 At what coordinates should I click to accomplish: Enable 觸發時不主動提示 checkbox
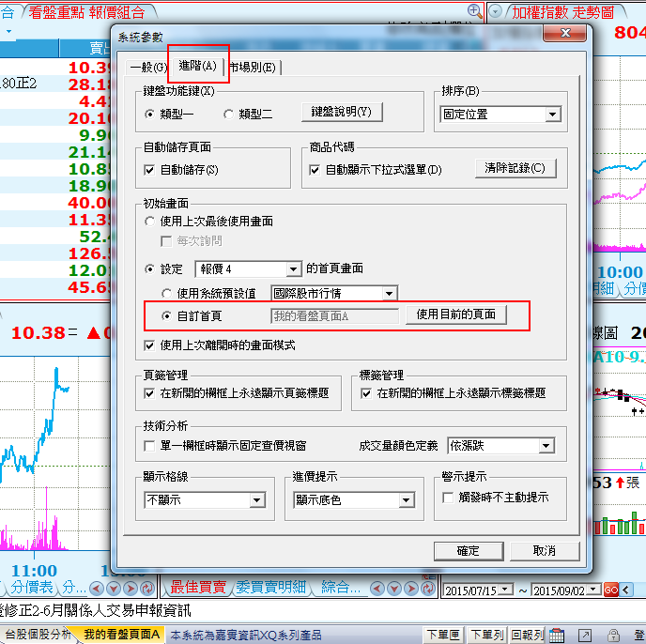(448, 497)
